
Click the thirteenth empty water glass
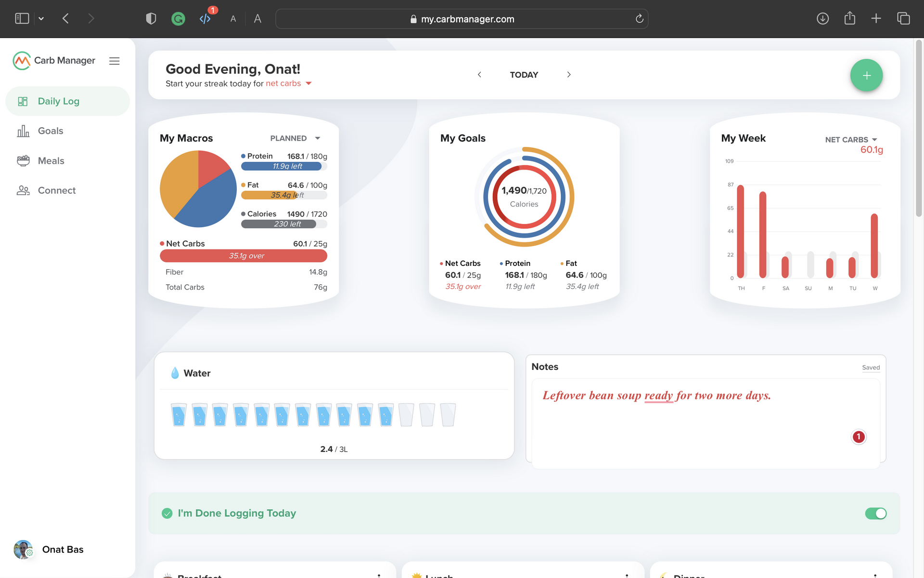[x=427, y=415]
